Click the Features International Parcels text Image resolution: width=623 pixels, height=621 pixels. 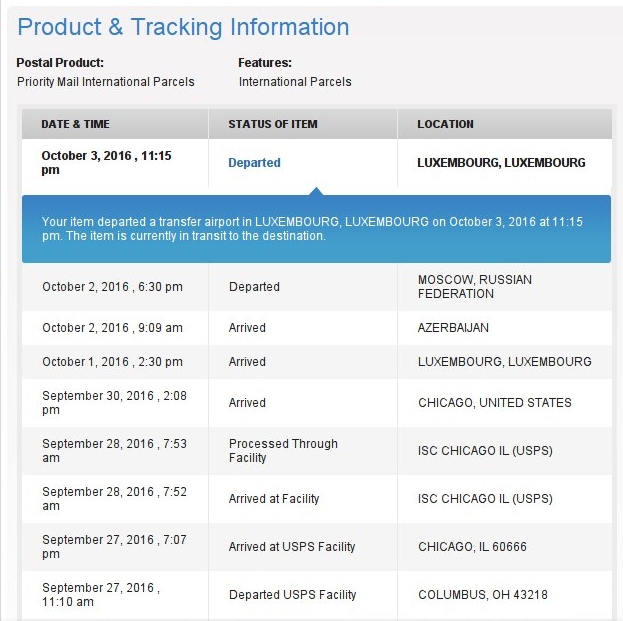[x=295, y=82]
